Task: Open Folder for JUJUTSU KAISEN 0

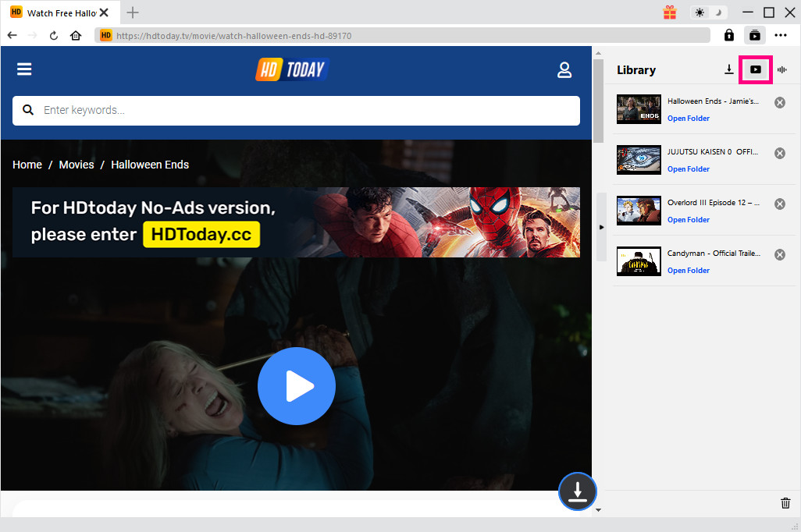Action: point(688,169)
